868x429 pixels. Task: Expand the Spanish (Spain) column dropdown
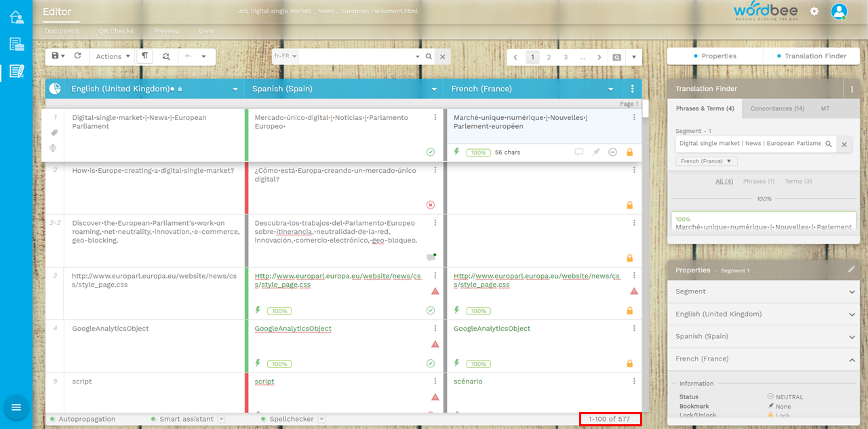[435, 89]
